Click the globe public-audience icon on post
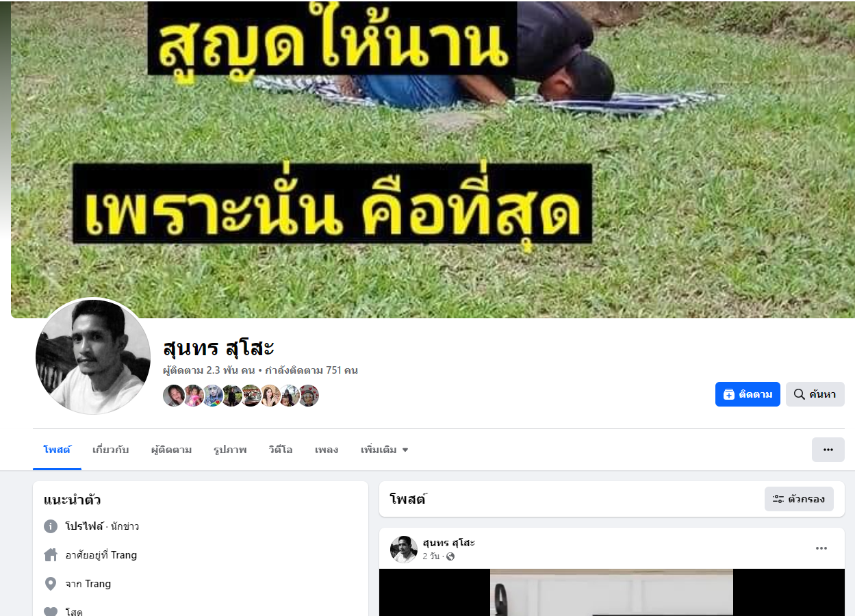 450,556
